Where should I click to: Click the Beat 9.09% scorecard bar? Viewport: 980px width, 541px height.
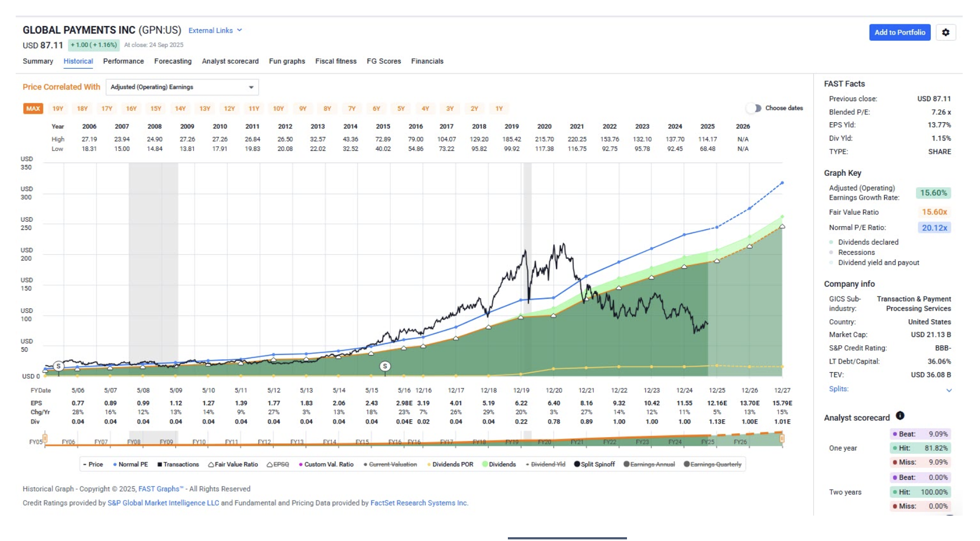click(920, 434)
